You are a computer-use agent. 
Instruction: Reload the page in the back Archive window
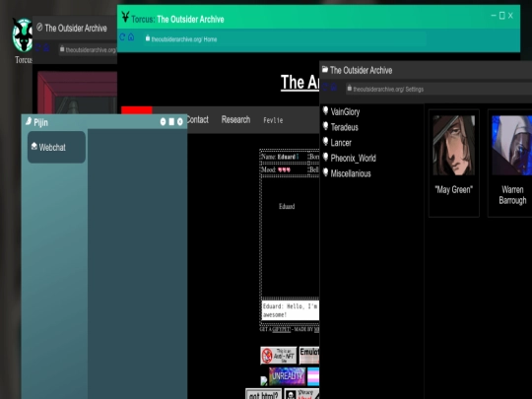(x=38, y=48)
